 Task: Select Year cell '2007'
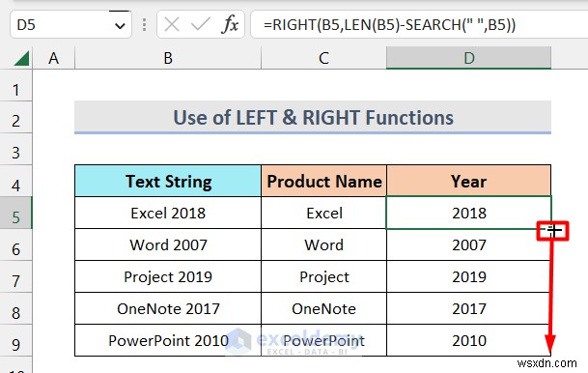pos(468,244)
